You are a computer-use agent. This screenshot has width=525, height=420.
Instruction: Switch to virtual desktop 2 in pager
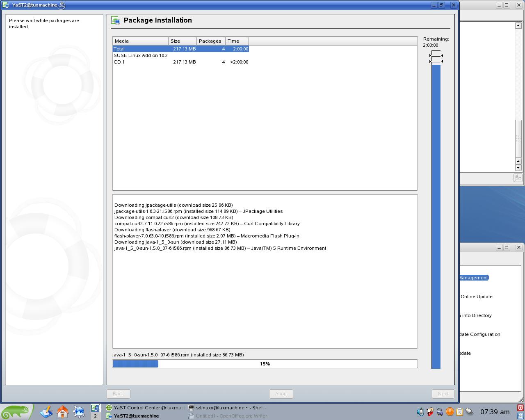pyautogui.click(x=96, y=416)
